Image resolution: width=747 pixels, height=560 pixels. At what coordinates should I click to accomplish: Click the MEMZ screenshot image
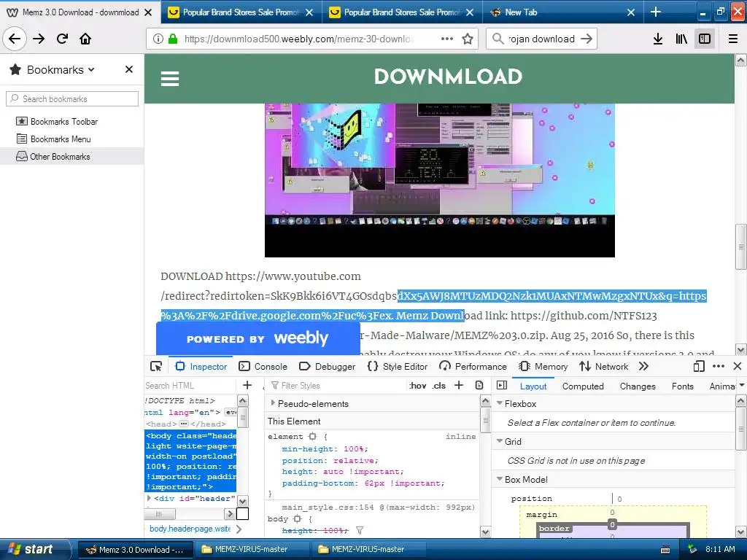pyautogui.click(x=440, y=180)
